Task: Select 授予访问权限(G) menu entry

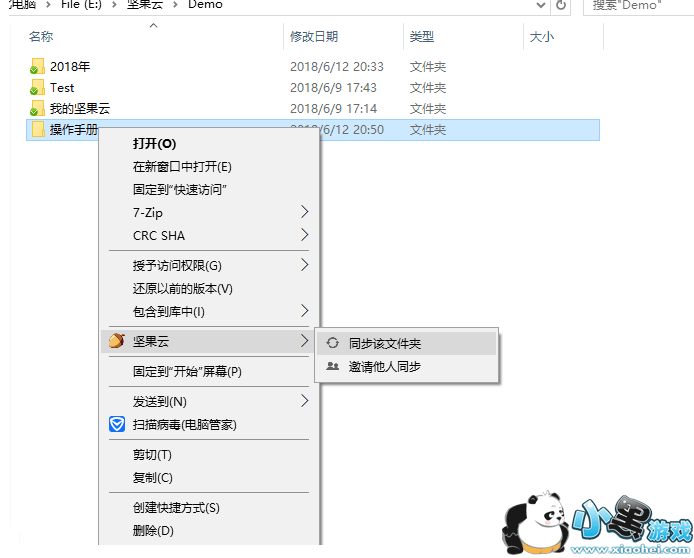Action: click(x=208, y=266)
